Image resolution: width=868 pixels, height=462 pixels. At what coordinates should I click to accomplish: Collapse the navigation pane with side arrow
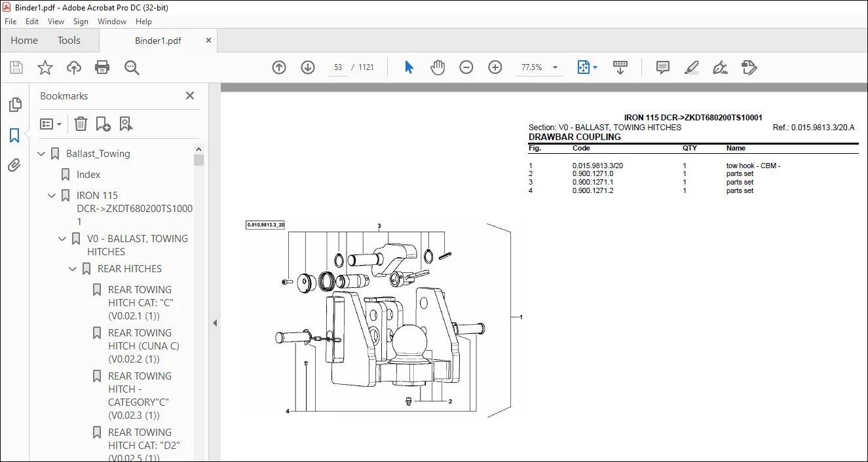pos(214,323)
